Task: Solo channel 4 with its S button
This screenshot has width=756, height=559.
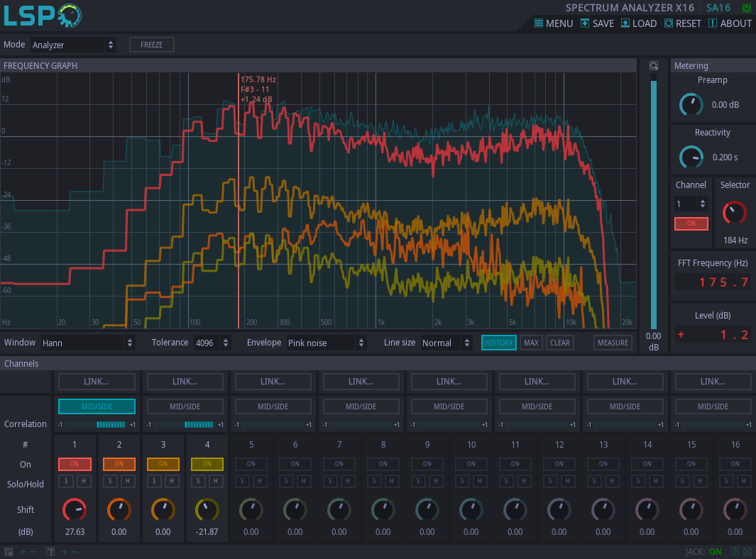Action: [198, 481]
